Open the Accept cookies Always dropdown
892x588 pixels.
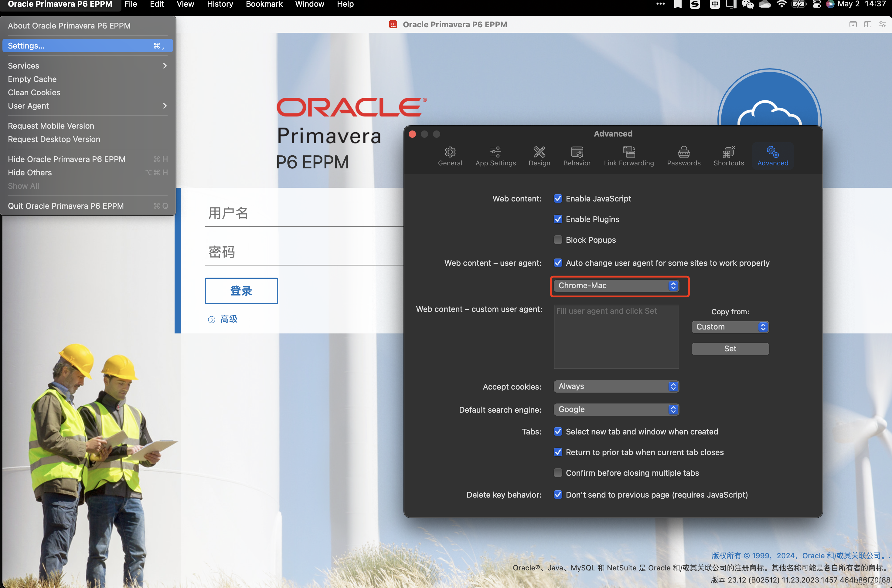point(616,387)
